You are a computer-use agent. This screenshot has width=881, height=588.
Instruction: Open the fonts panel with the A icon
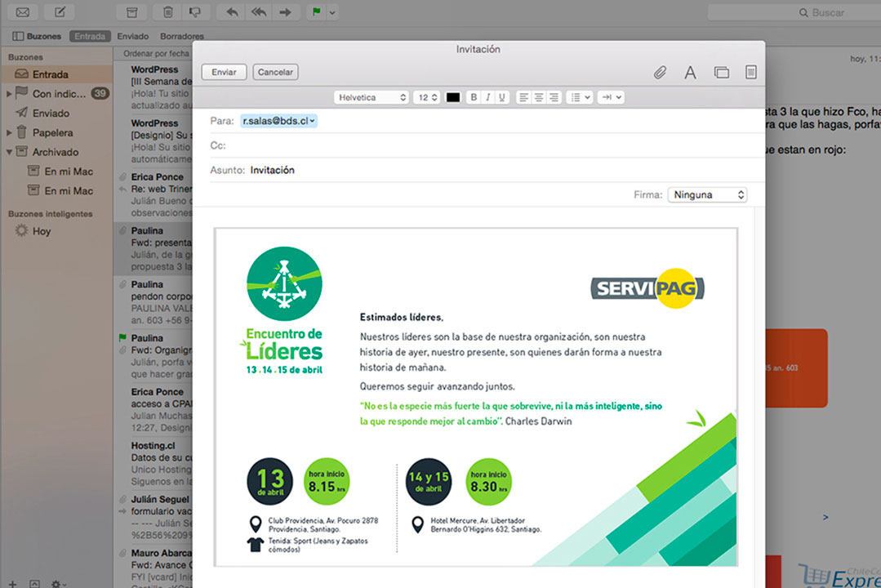pyautogui.click(x=690, y=73)
